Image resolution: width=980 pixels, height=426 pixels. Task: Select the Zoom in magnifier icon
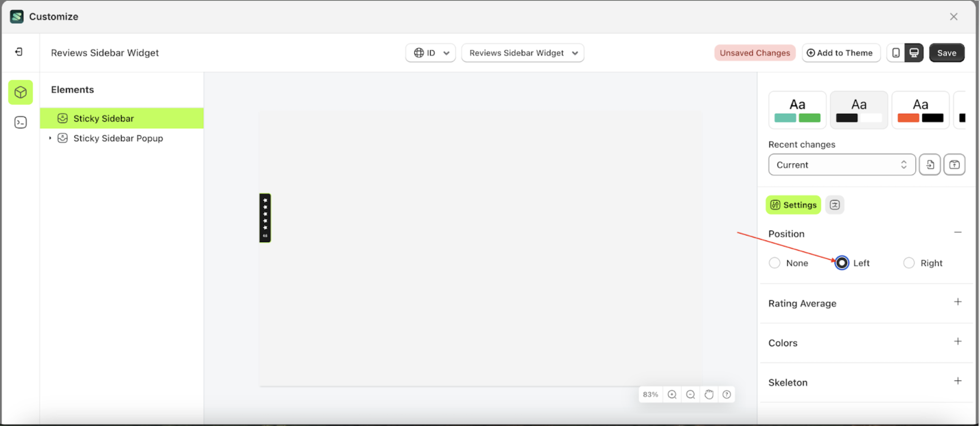(672, 394)
